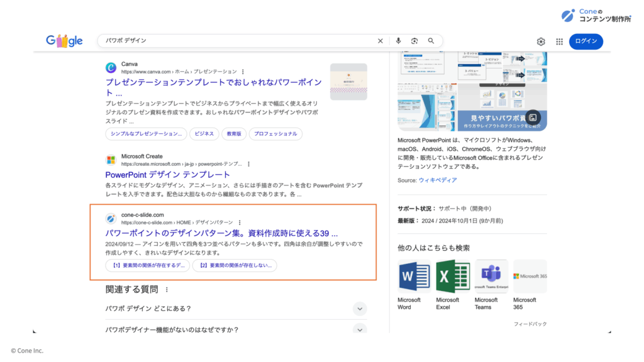Click the cone-c-slide.com favicon
Screen dimensions: 644x362
tap(111, 218)
